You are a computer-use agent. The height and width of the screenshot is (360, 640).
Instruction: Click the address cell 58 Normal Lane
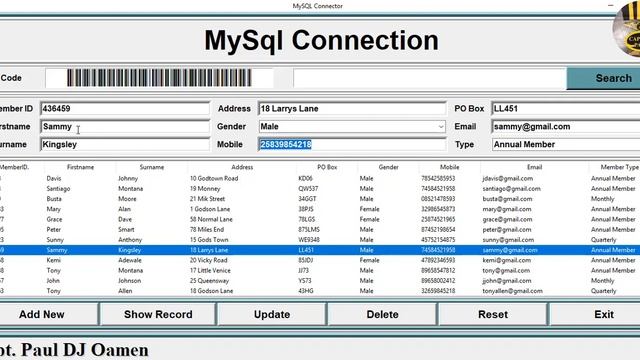click(211, 219)
